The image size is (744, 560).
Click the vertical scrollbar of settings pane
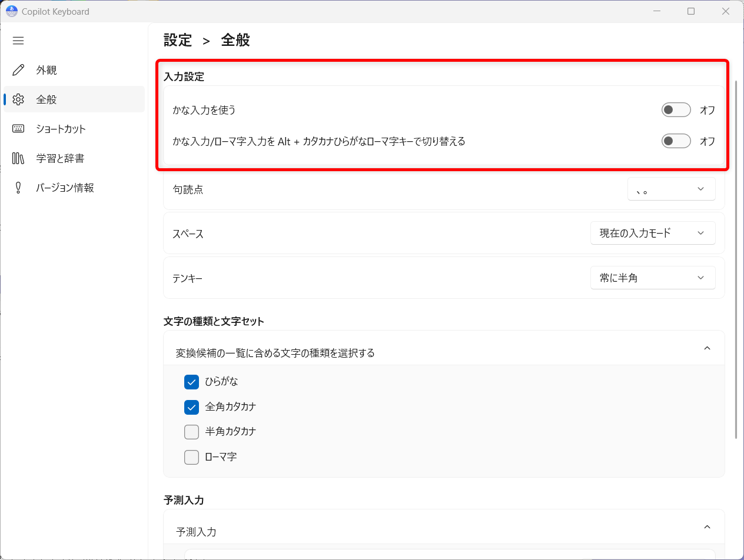(736, 260)
